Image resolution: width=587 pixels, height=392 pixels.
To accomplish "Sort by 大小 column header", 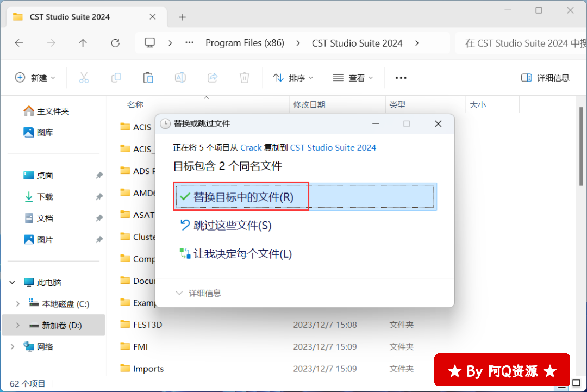I will [477, 105].
